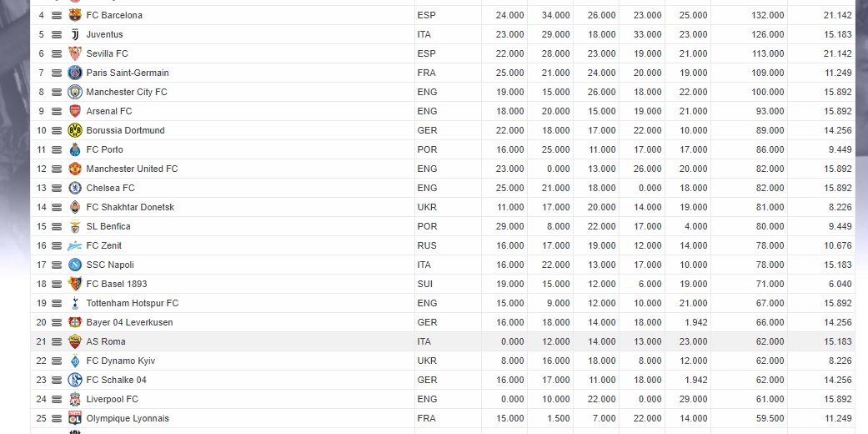This screenshot has height=434, width=868.
Task: Open the Manchester City FC link
Action: (126, 92)
